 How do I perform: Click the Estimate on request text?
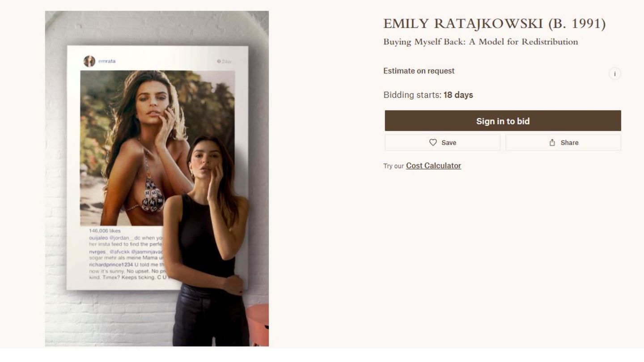(419, 71)
